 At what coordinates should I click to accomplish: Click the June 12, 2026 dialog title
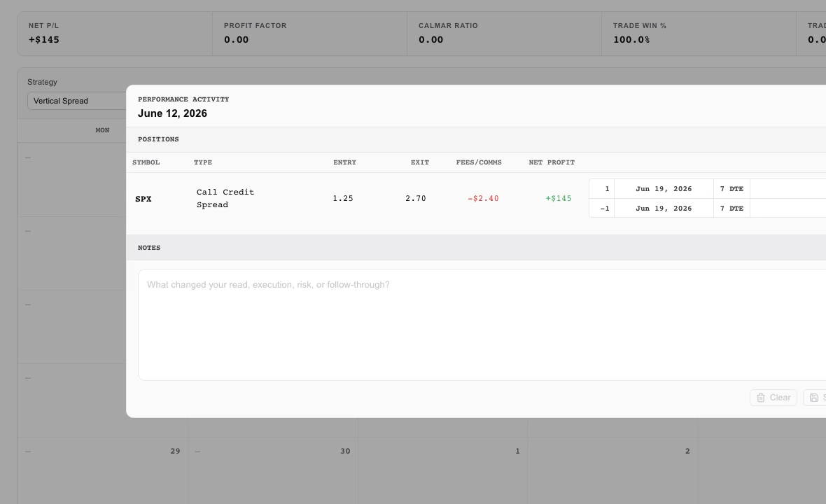(172, 113)
